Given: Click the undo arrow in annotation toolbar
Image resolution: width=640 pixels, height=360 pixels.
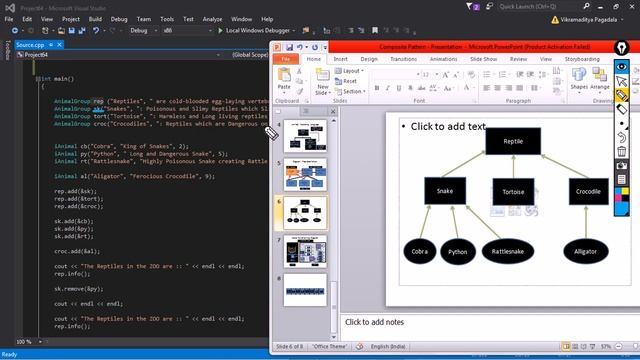Looking at the screenshot, I should 621,137.
